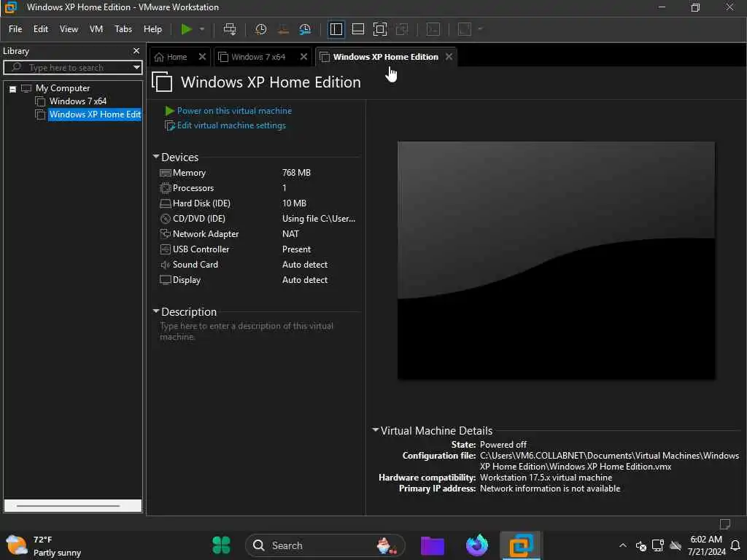The width and height of the screenshot is (747, 560).
Task: Click the library search input field
Action: [x=71, y=67]
